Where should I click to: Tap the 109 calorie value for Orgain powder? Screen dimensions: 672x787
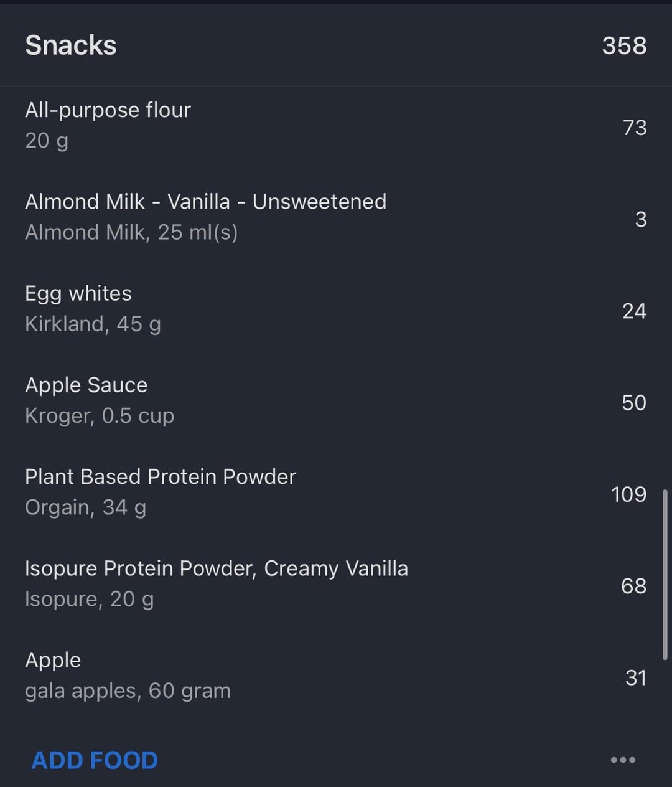click(x=628, y=494)
